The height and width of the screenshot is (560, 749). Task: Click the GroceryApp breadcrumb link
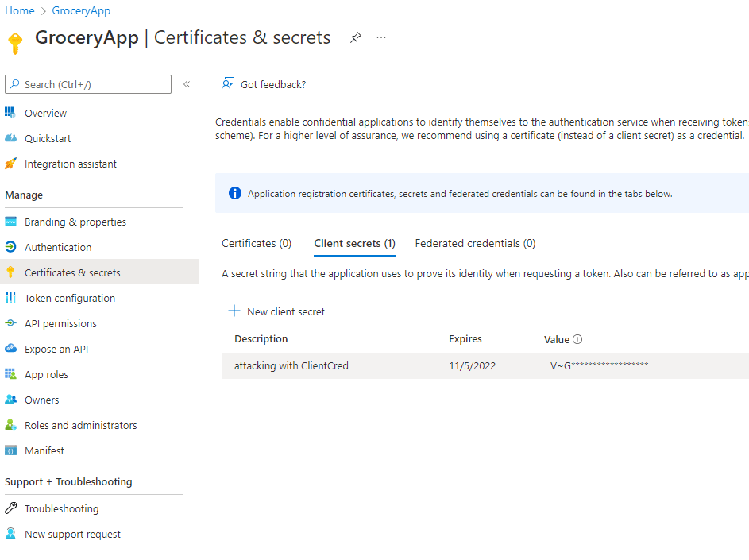[81, 11]
